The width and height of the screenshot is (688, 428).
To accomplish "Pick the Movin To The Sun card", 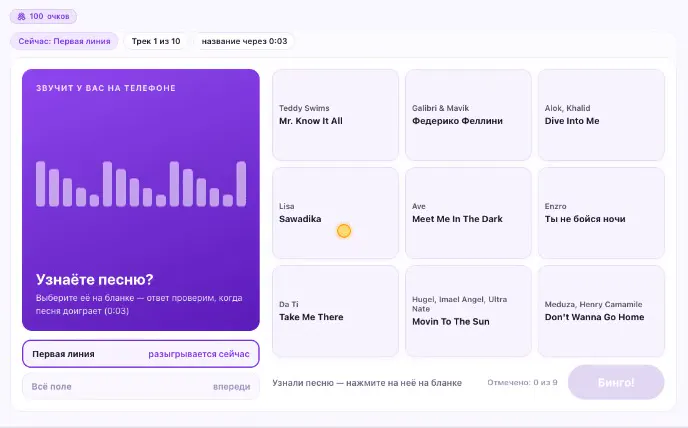I will 468,311.
